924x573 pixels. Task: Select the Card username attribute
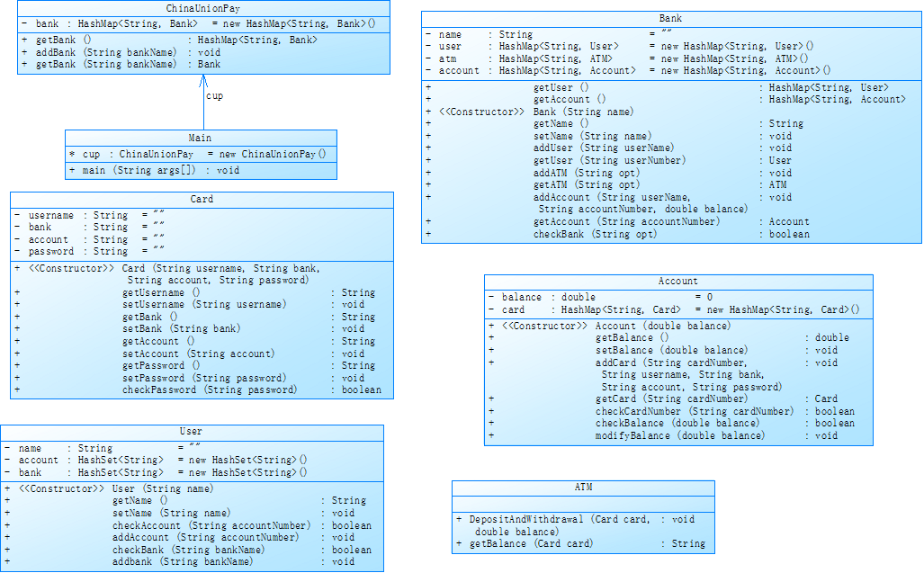tap(89, 215)
